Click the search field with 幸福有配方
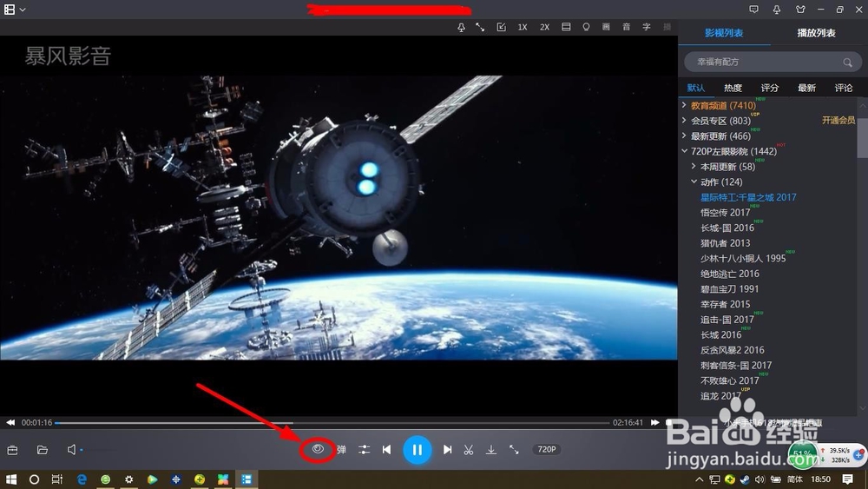This screenshot has height=489, width=868. coord(773,62)
